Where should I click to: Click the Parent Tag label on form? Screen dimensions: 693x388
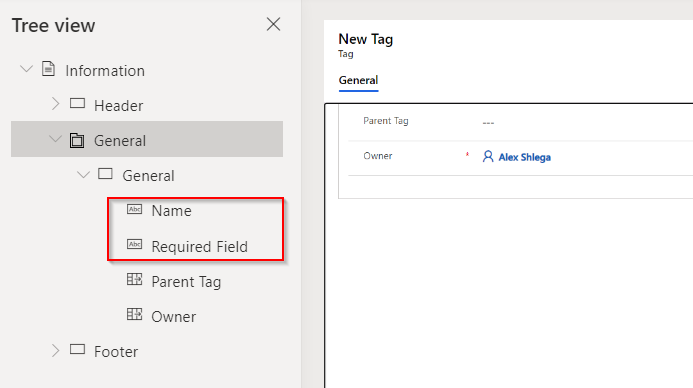click(x=386, y=121)
